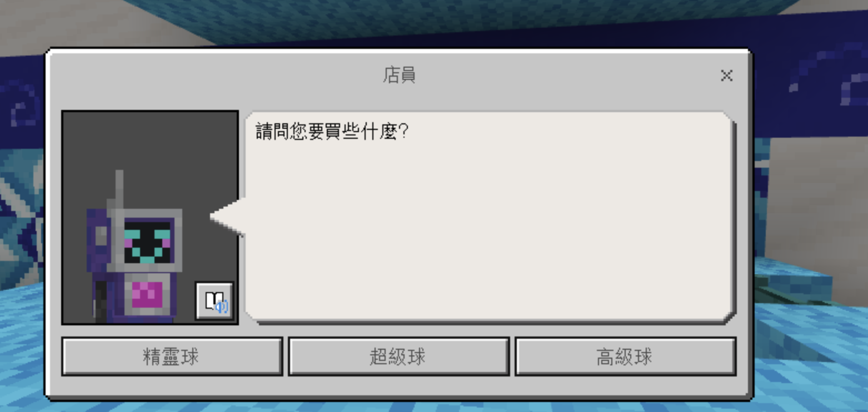
Task: Choose the 高級球 option
Action: pos(625,356)
